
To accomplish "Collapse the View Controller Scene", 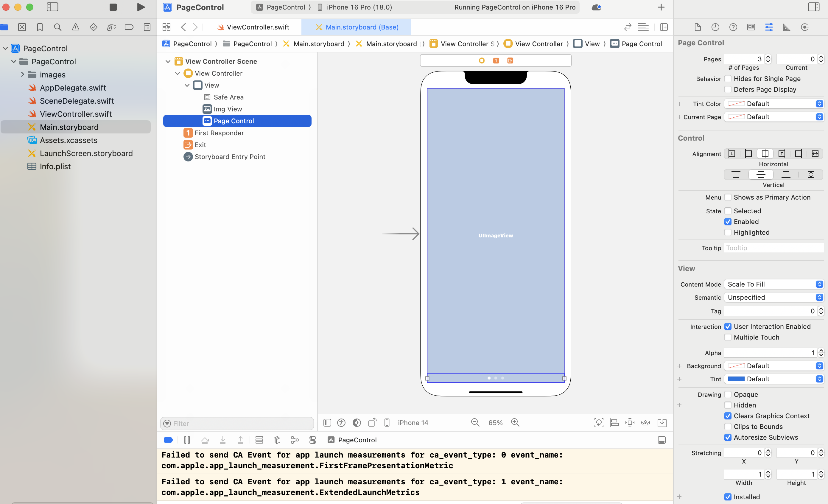I will (168, 61).
